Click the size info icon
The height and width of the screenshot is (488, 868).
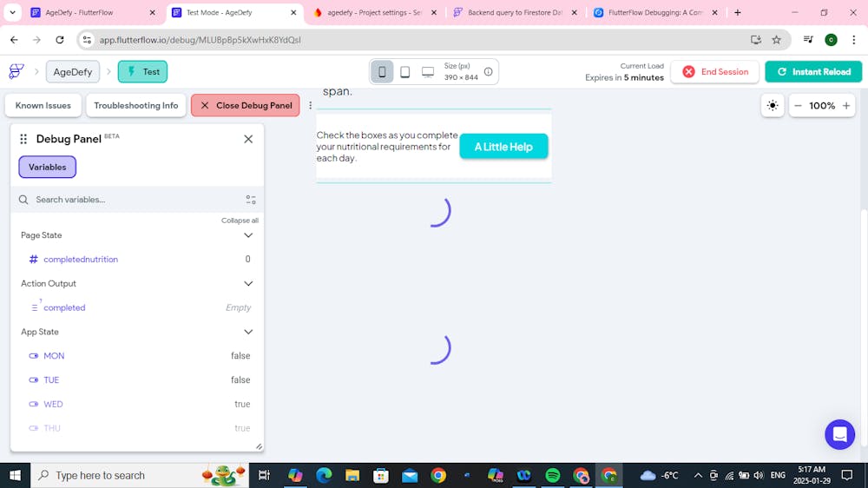488,71
